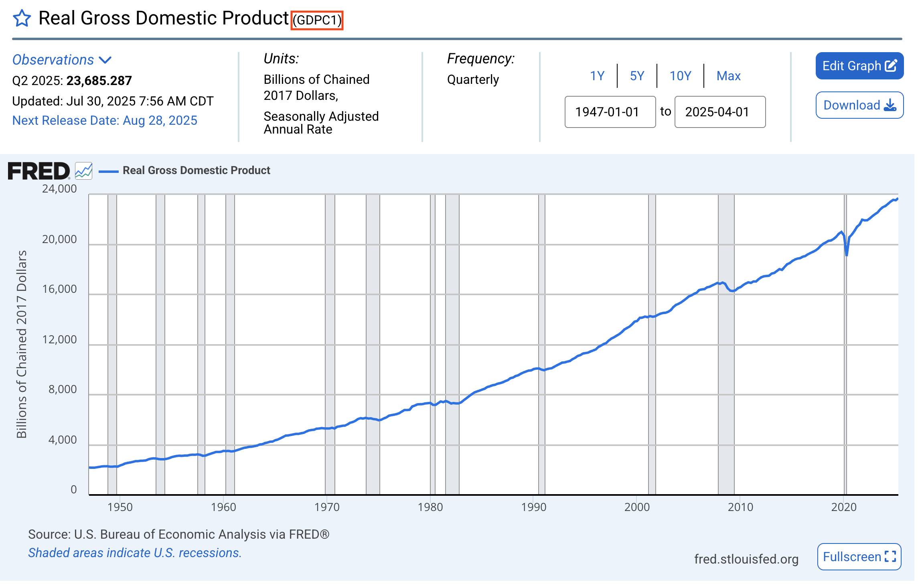Click the FRED logo
The width and height of the screenshot is (920, 588).
[38, 170]
